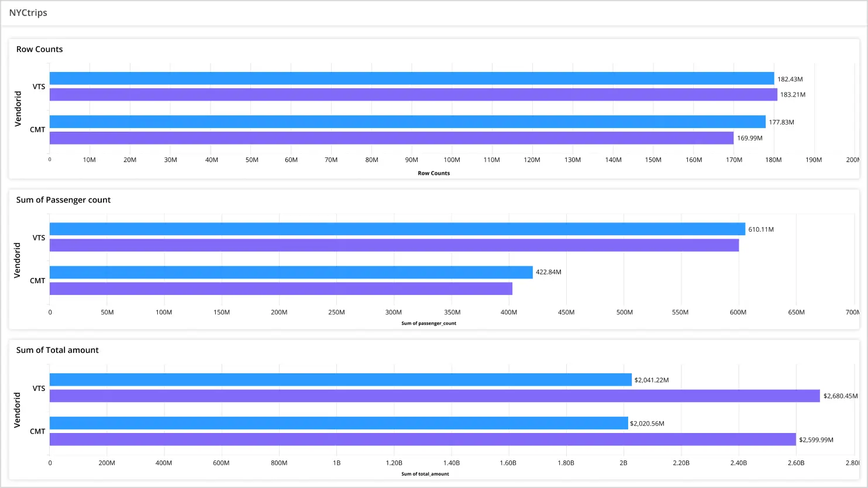Click the purple CMT bar in Passenger count chart
Viewport: 868px width, 488px height.
point(281,288)
